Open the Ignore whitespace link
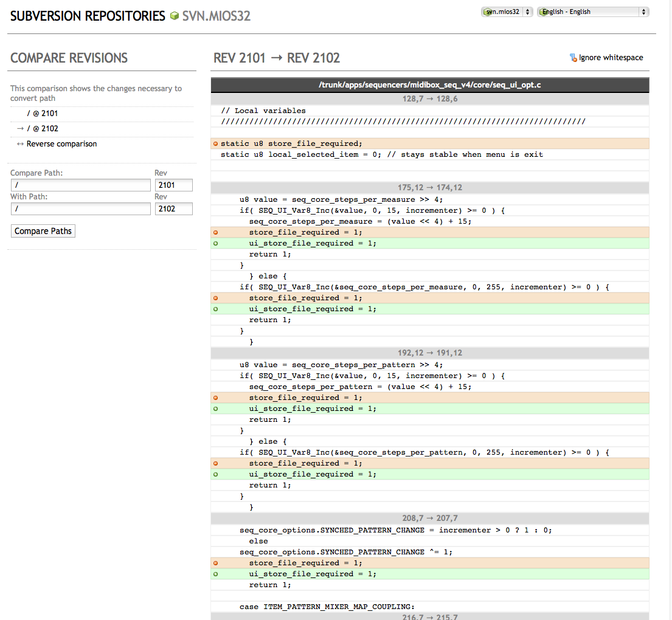This screenshot has width=672, height=620. coord(611,58)
